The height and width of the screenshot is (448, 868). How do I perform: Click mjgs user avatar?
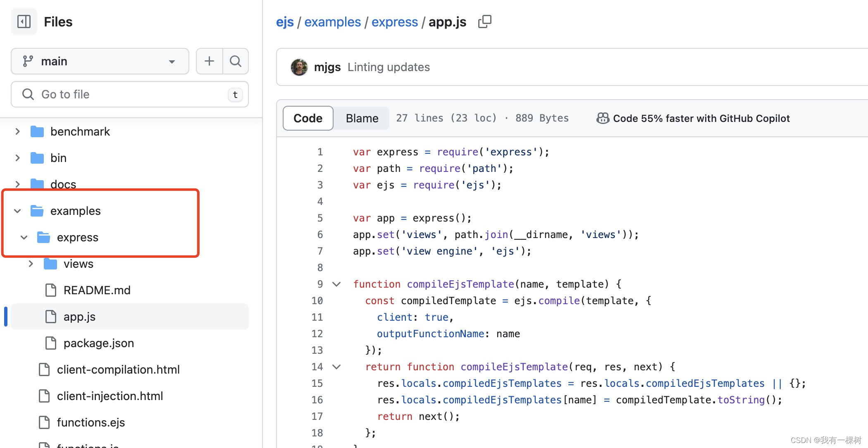pos(299,67)
